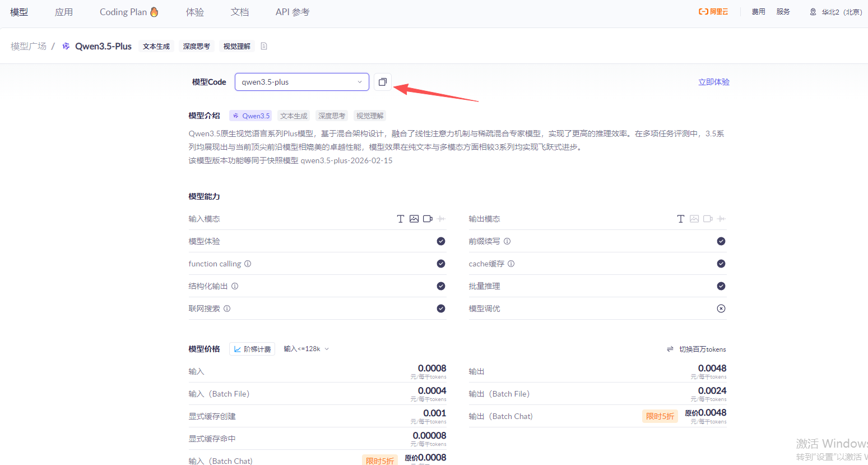This screenshot has width=868, height=465.
Task: Click 限时5折 badge on 输入 (Batch Chat)
Action: (x=380, y=461)
